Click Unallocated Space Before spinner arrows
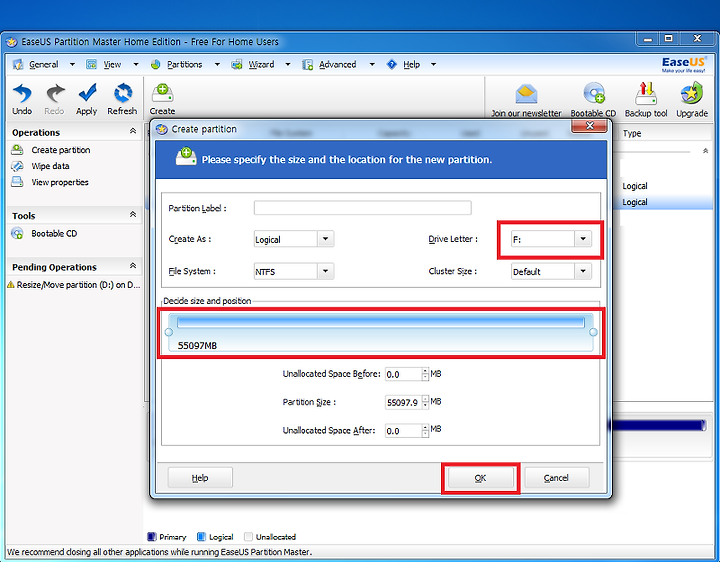 tap(425, 374)
